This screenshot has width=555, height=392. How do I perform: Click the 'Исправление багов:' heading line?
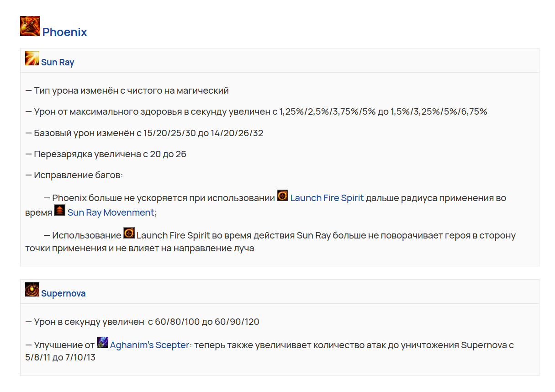pyautogui.click(x=74, y=175)
